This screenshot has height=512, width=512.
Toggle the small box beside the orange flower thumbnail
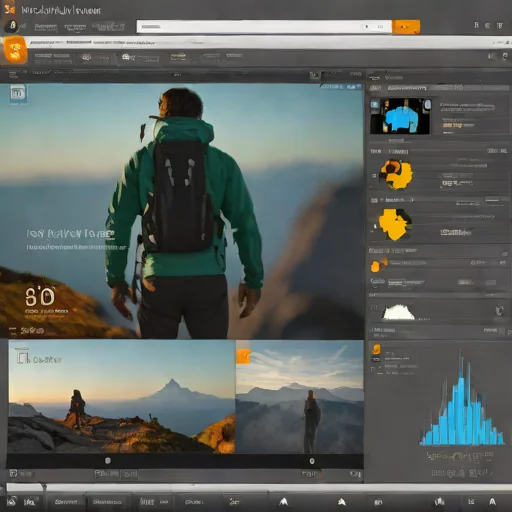coord(374,175)
